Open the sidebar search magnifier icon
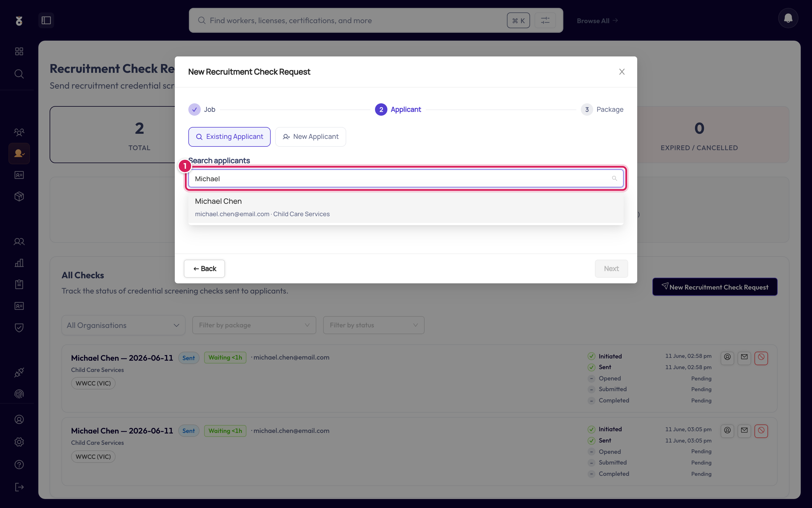This screenshot has height=508, width=812. click(19, 74)
